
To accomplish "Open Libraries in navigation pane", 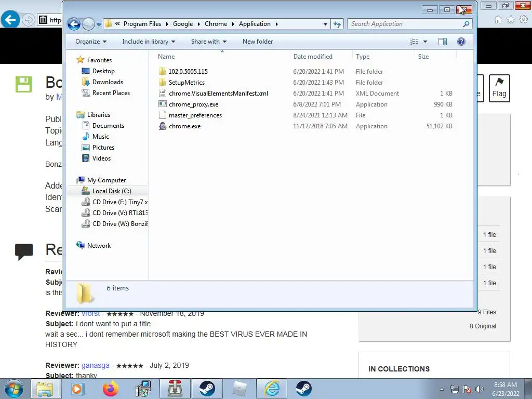I will pyautogui.click(x=98, y=115).
